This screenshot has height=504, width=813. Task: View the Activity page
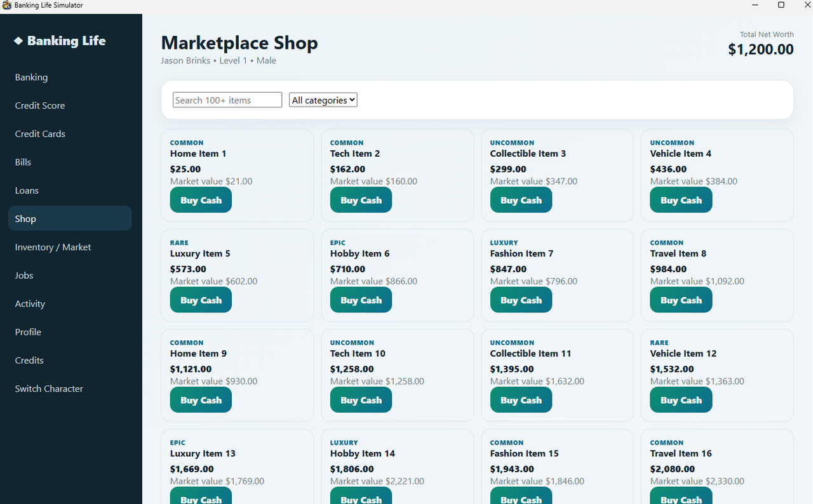70,303
